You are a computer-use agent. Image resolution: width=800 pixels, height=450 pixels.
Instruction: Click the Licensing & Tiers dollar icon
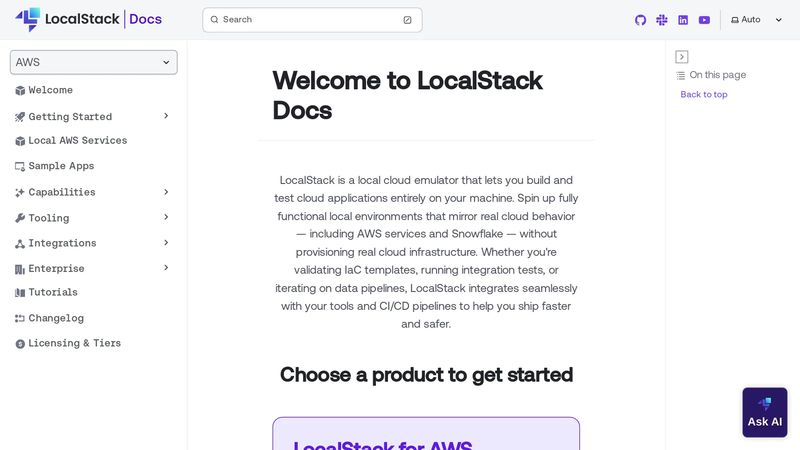(20, 344)
